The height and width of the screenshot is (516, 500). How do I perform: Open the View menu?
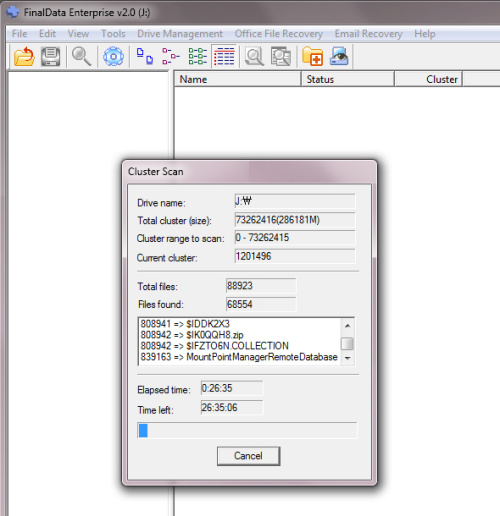[78, 34]
